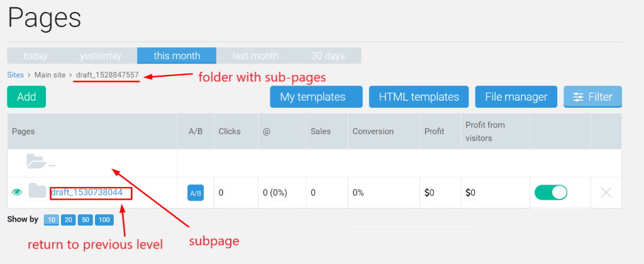644x264 pixels.
Task: Open the File manager
Action: [x=516, y=96]
